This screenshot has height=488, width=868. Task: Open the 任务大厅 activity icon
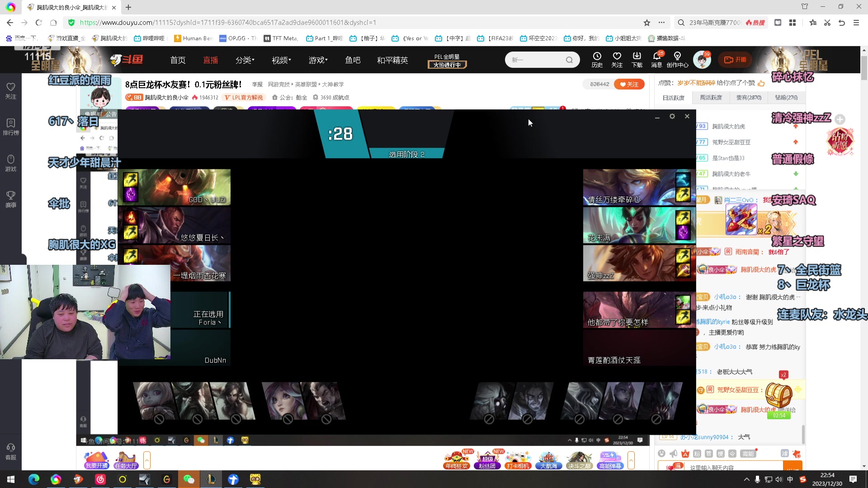click(x=126, y=460)
